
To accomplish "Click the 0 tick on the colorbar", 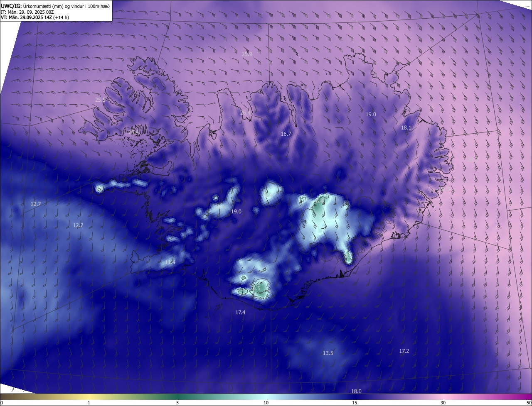I will pyautogui.click(x=2, y=403).
